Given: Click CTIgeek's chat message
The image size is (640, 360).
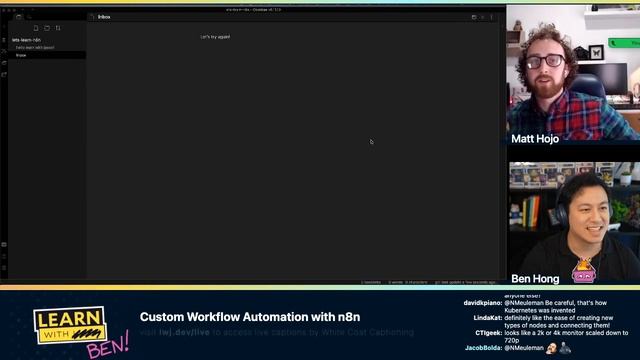Looking at the screenshot, I should point(552,337).
